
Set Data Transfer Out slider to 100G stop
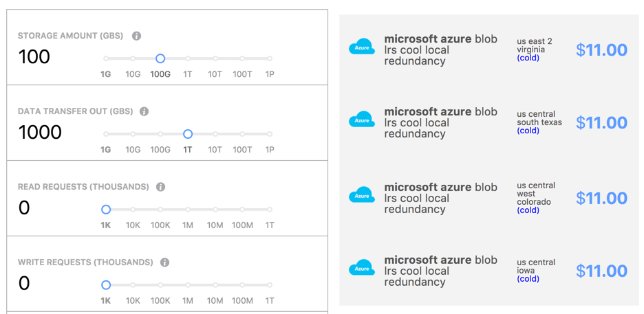pyautogui.click(x=160, y=134)
